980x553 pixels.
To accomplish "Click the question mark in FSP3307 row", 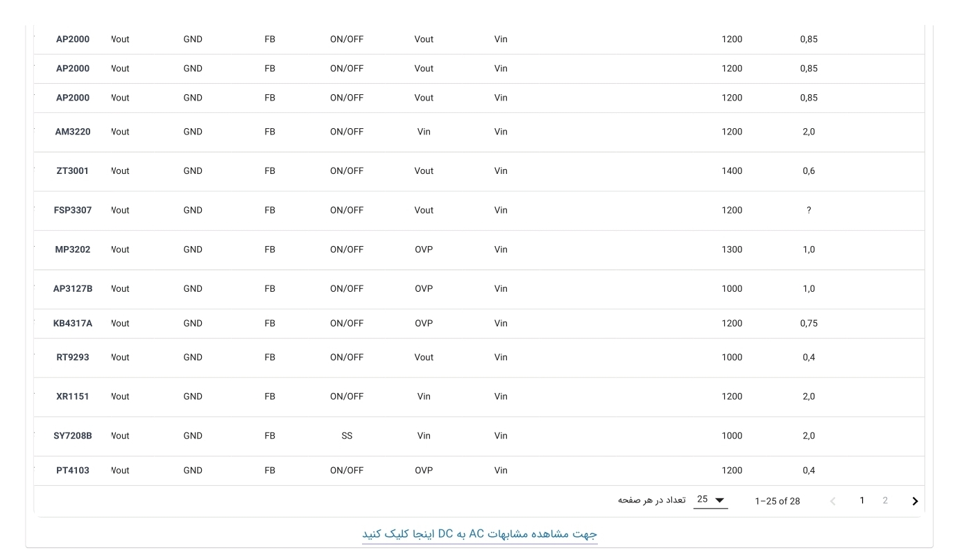I will [x=809, y=210].
